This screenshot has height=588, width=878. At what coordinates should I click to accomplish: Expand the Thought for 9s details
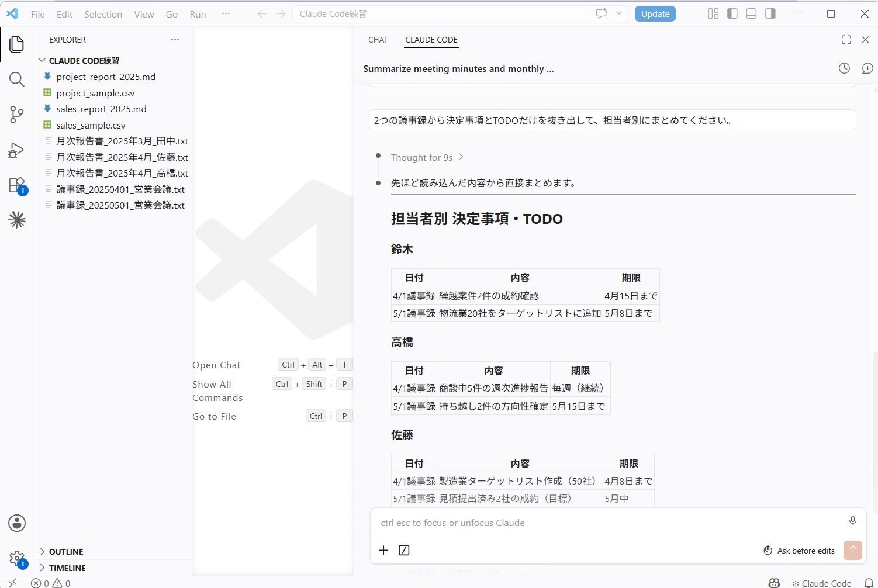[x=427, y=157]
